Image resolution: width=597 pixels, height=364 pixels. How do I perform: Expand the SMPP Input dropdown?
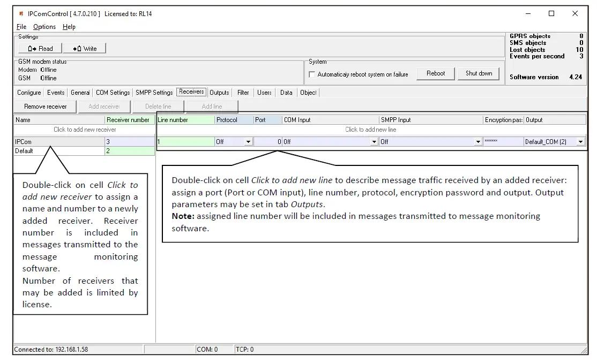(478, 142)
